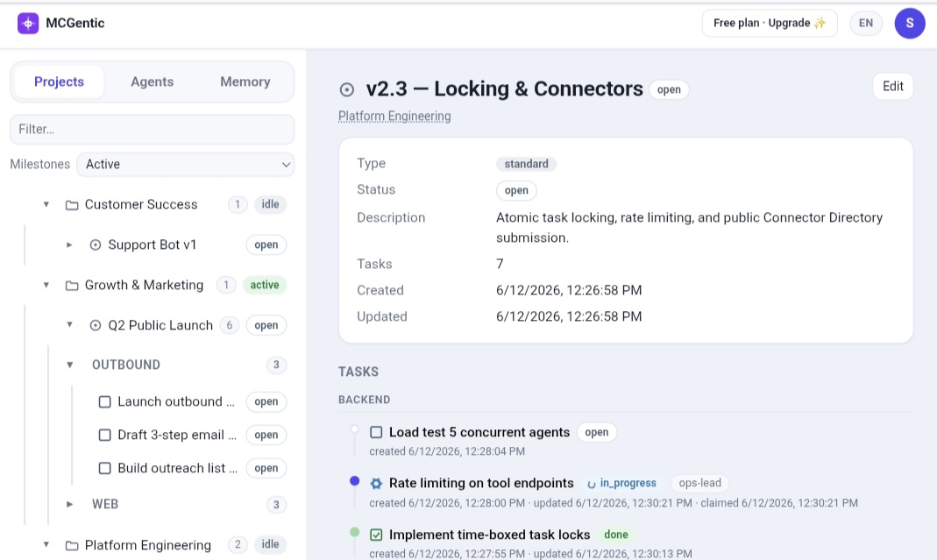The image size is (937, 560).
Task: Click the gear icon beside Rate limiting task
Action: [376, 484]
